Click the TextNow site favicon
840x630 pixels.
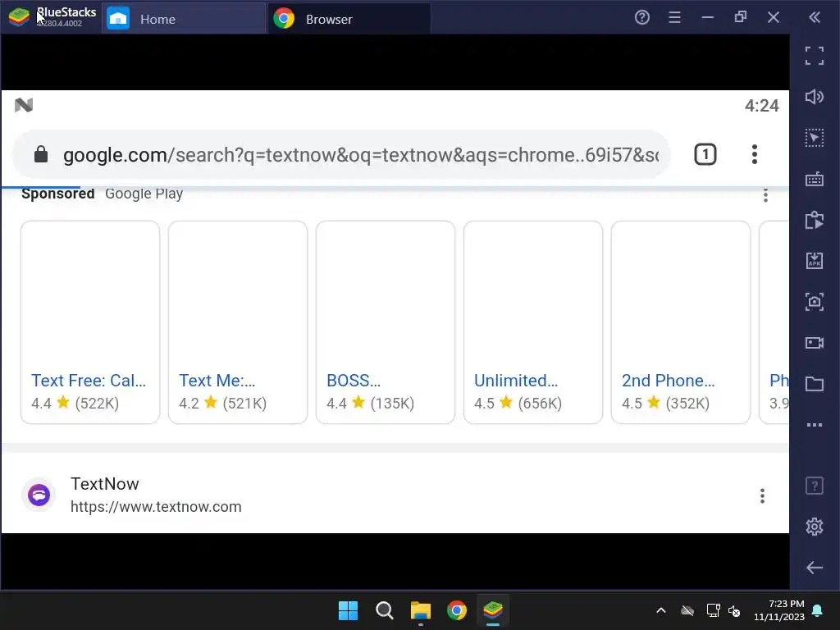pyautogui.click(x=39, y=495)
